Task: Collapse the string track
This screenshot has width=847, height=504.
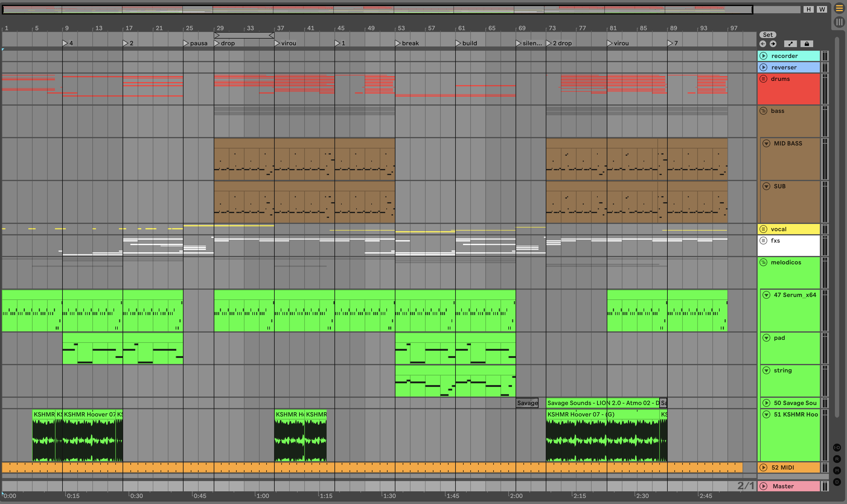Action: pos(766,370)
